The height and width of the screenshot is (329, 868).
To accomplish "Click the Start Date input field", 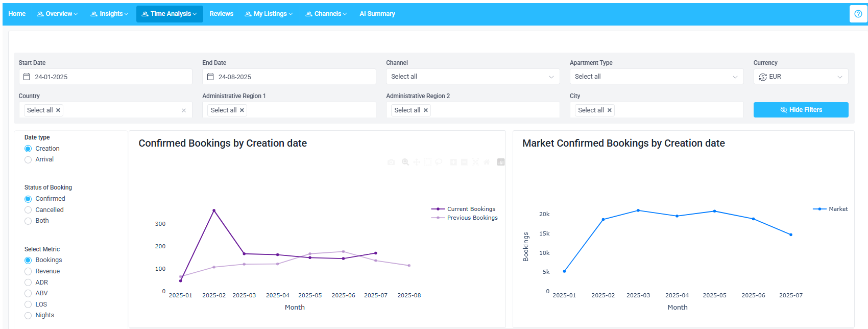I will pyautogui.click(x=106, y=77).
